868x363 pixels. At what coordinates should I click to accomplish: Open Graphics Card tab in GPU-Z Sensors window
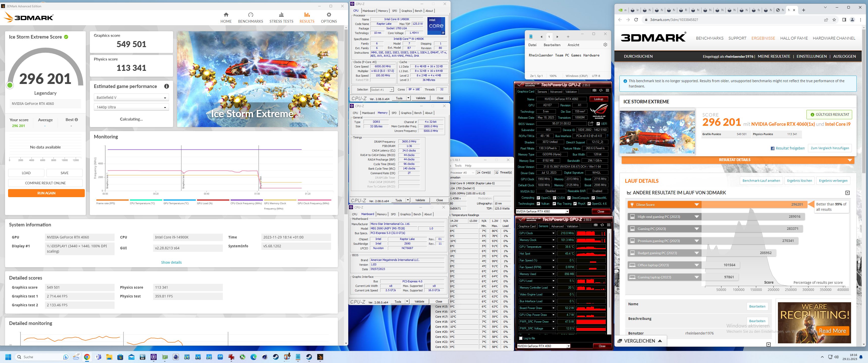tap(527, 226)
